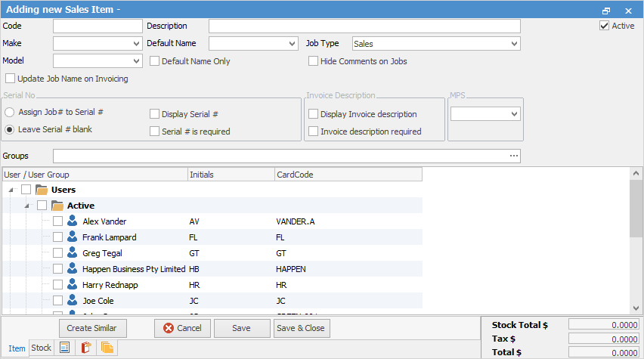Click the user list scroll up arrow
This screenshot has height=359, width=644.
[636, 173]
